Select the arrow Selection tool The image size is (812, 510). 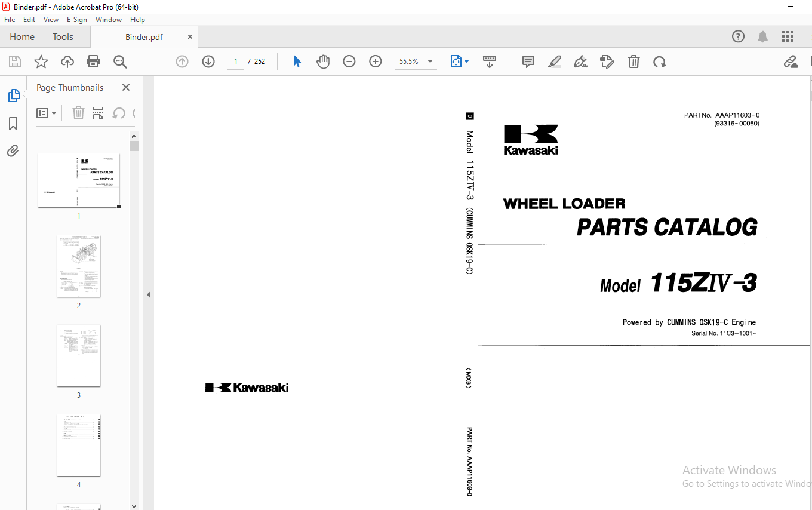(297, 62)
